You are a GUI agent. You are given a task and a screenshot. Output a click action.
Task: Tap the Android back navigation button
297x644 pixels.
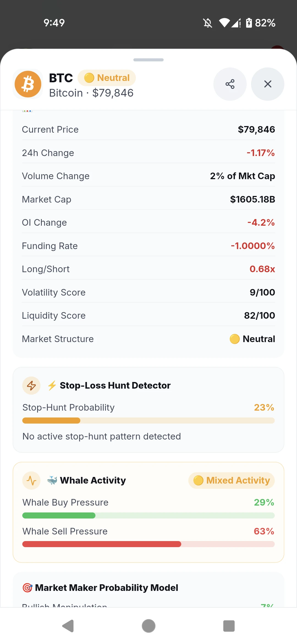coord(68,626)
